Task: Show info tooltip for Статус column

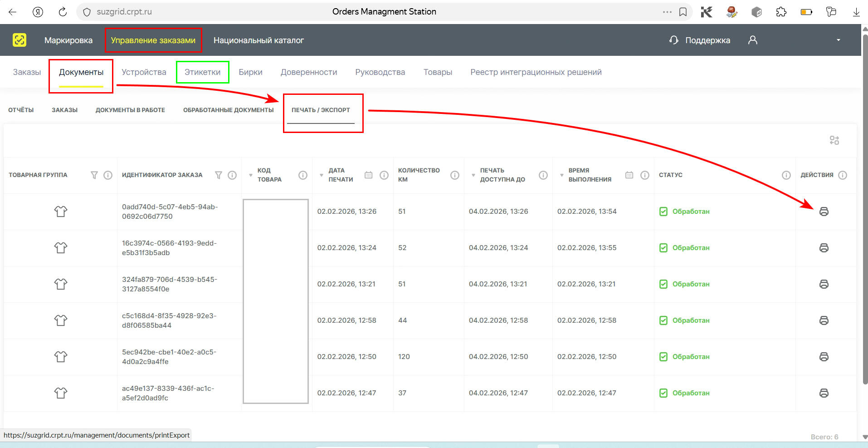Action: coord(786,175)
